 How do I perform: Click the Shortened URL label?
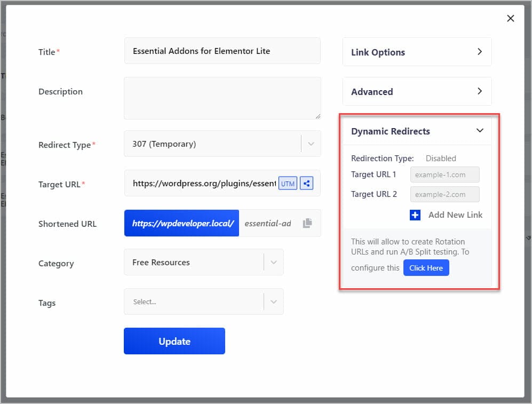(68, 224)
